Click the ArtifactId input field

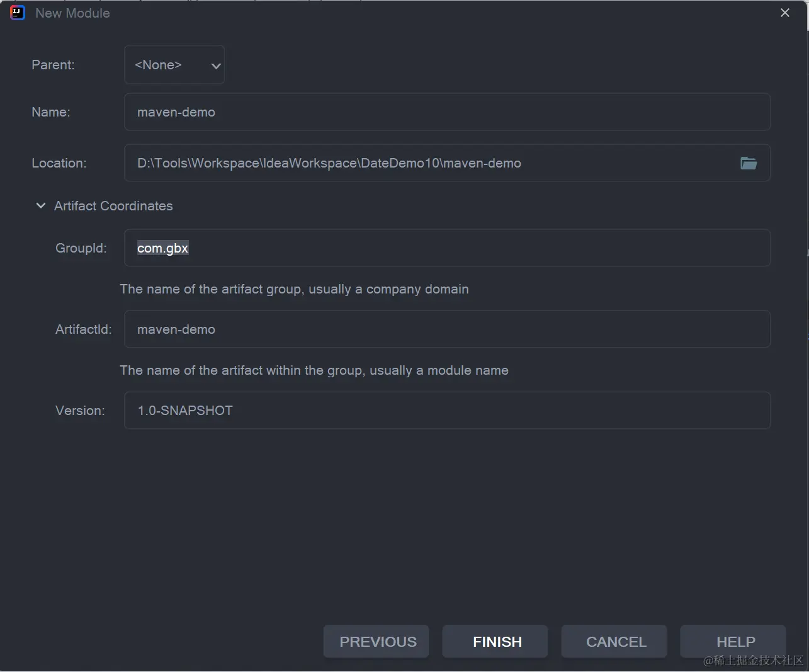point(447,329)
